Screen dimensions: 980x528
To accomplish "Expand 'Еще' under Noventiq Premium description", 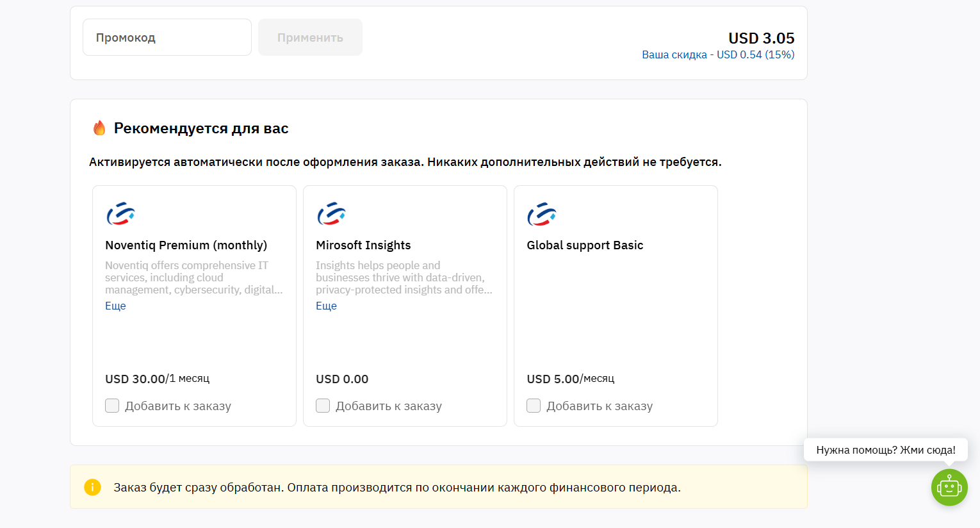I will point(115,306).
